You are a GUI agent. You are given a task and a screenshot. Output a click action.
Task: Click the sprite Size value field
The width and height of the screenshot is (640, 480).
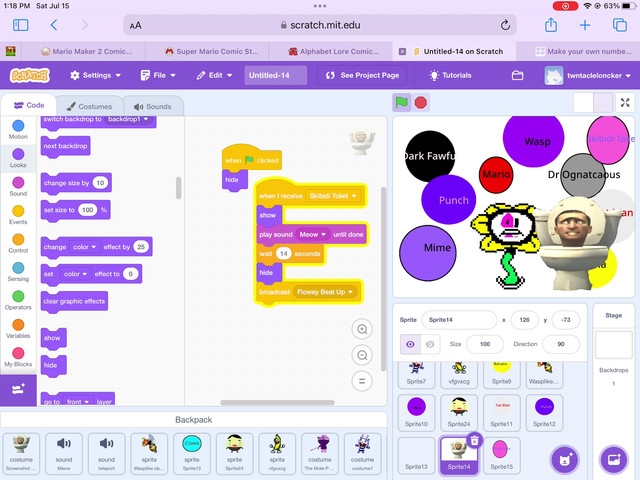tap(485, 344)
